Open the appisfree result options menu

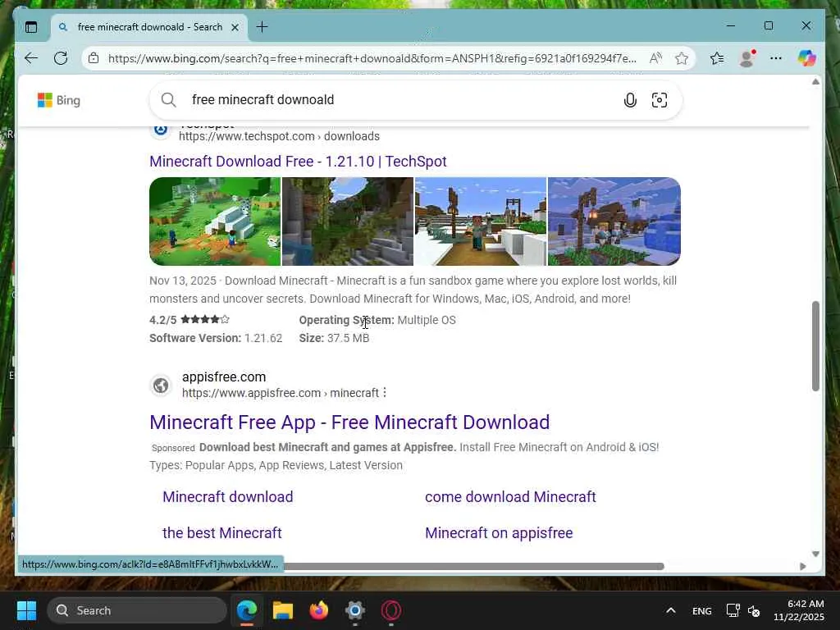coord(385,393)
